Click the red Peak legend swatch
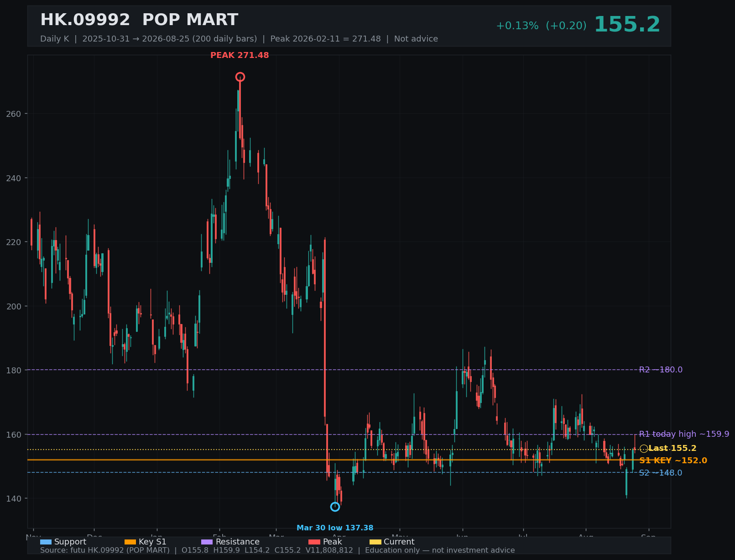735x560 pixels. (314, 542)
